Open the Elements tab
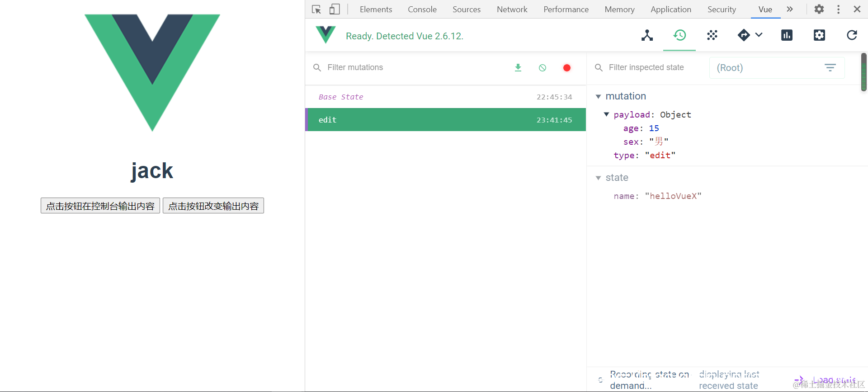 pyautogui.click(x=376, y=9)
